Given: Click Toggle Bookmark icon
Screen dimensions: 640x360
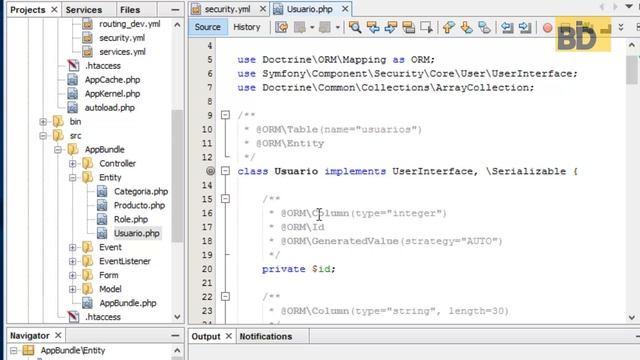Looking at the screenshot, I should click(x=484, y=27).
